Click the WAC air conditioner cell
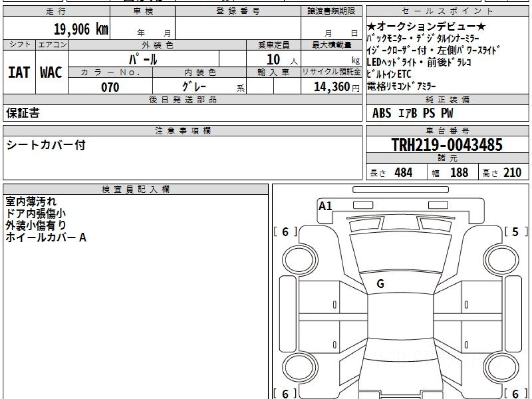532x399 pixels. tap(51, 72)
